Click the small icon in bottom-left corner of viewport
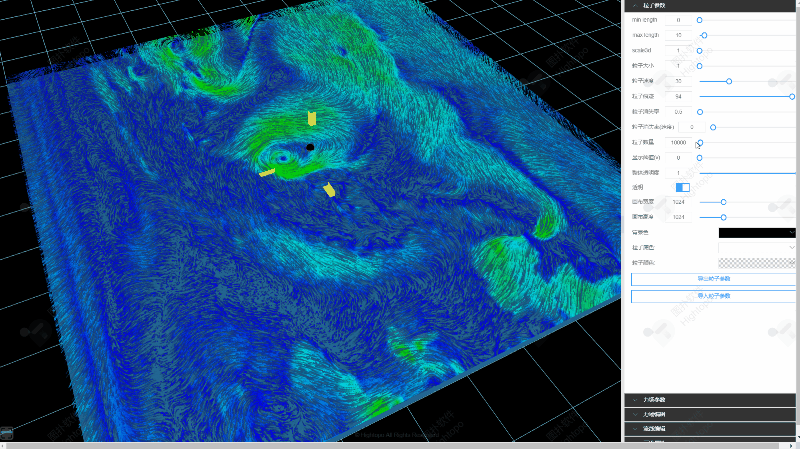 click(6, 434)
